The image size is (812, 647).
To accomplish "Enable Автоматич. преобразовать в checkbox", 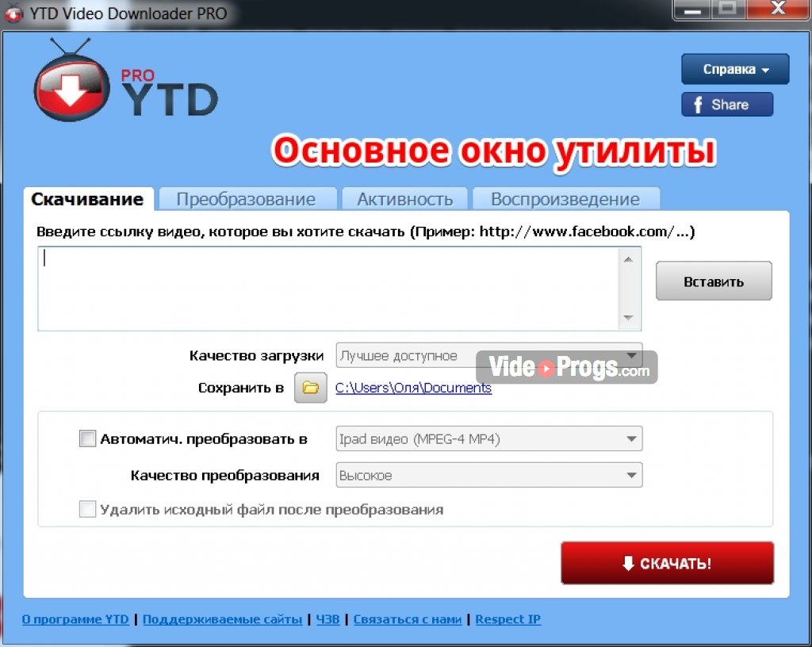I will pyautogui.click(x=87, y=439).
